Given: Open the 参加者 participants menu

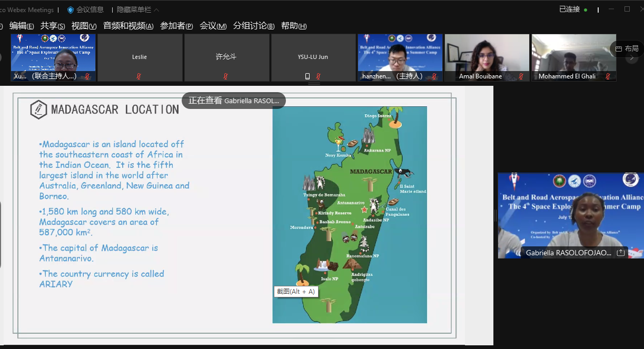Looking at the screenshot, I should (176, 26).
